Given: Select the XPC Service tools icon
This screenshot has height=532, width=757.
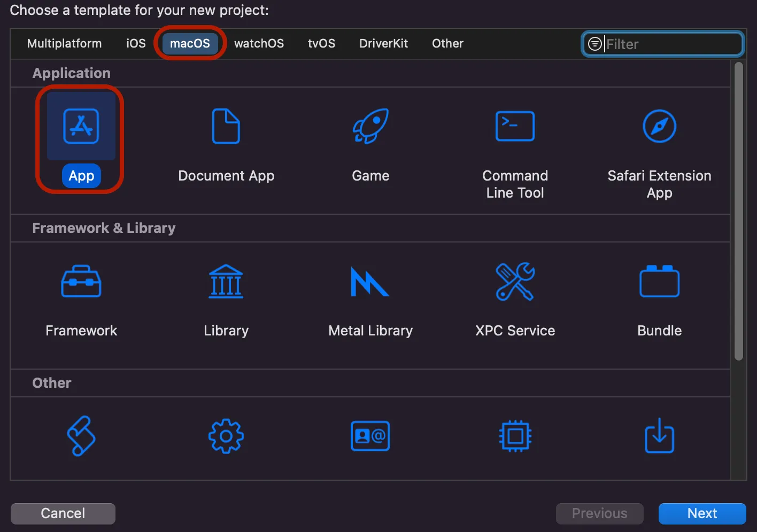Looking at the screenshot, I should coord(515,281).
